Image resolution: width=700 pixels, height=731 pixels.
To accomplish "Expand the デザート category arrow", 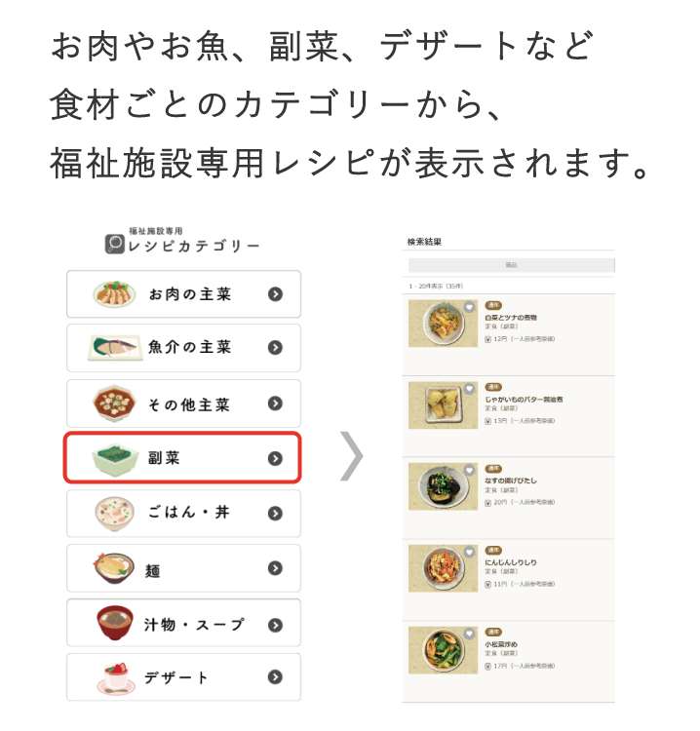I will 275,677.
